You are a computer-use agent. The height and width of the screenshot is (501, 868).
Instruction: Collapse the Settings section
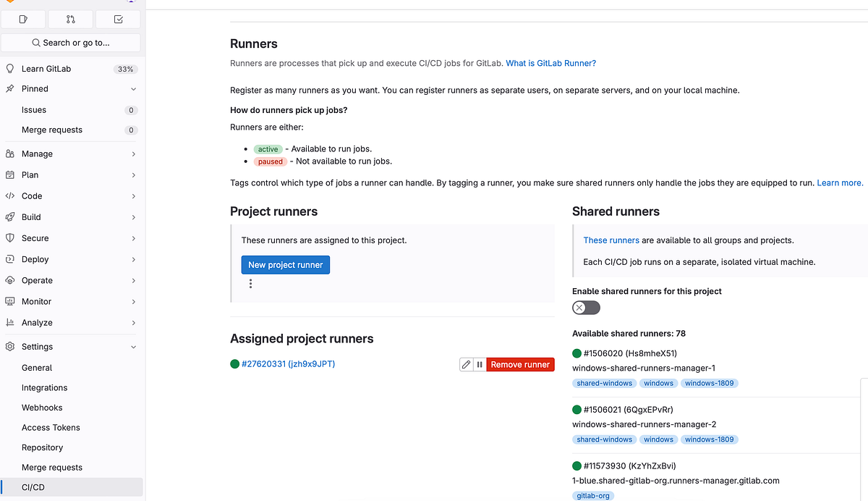pyautogui.click(x=133, y=346)
